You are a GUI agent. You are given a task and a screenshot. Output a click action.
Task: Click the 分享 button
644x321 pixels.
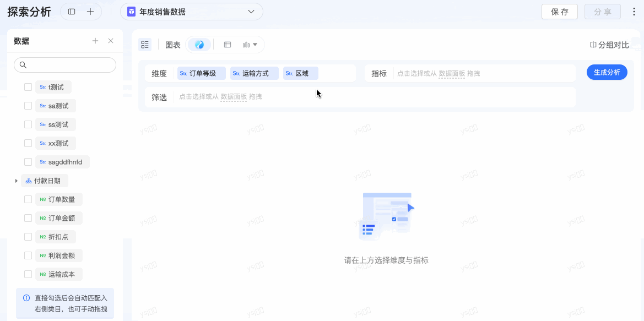tap(603, 12)
